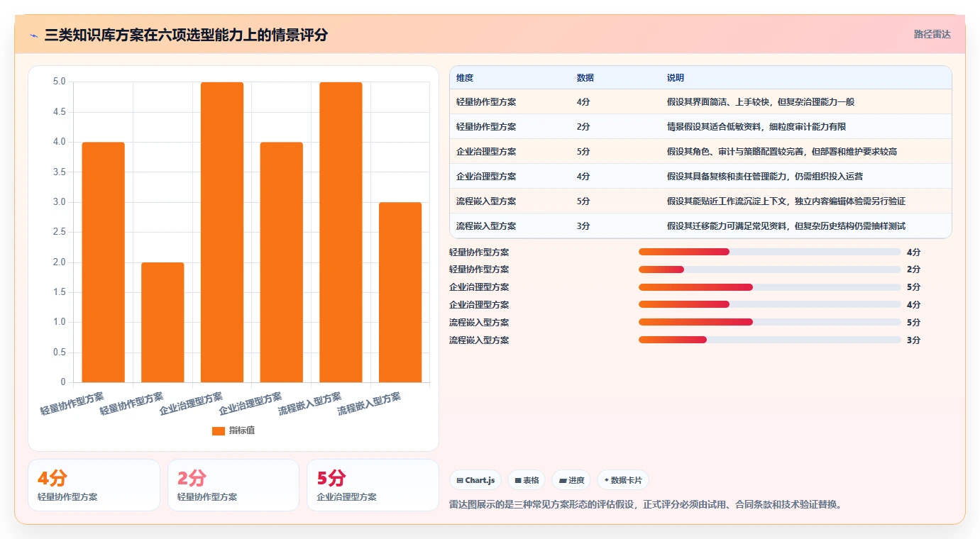Screen dimensions: 980x539
Task: Click the chart bar reaching 2.0
Action: (163, 323)
